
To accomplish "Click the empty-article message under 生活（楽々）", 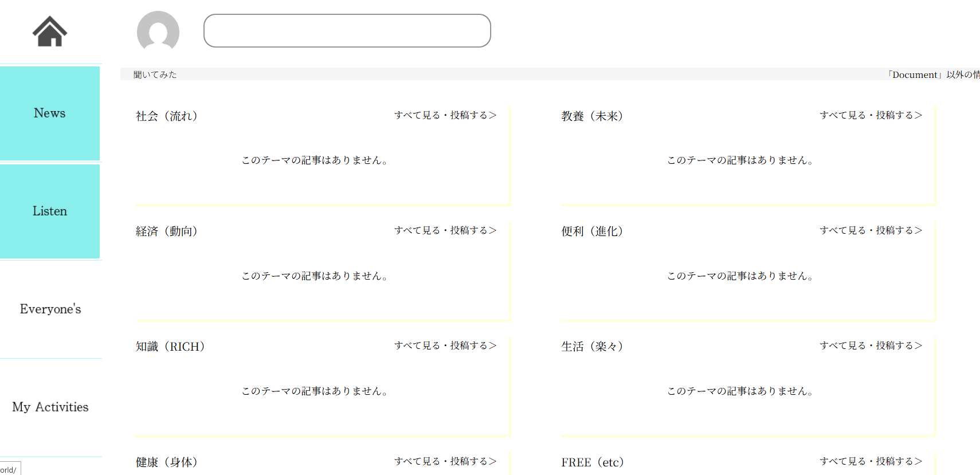I will [x=740, y=391].
